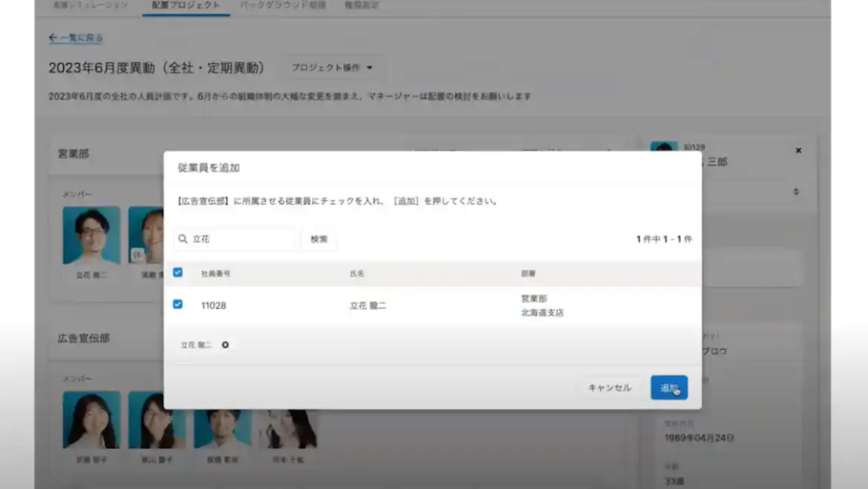Switch to the 配置プロジェクト tab
This screenshot has height=489, width=868.
pyautogui.click(x=186, y=5)
